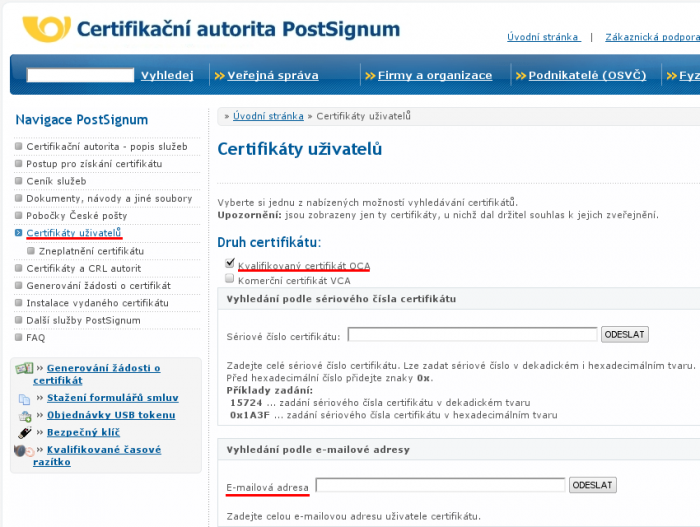The height and width of the screenshot is (527, 700).
Task: Click Úvodní stránka in breadcrumb
Action: [268, 116]
